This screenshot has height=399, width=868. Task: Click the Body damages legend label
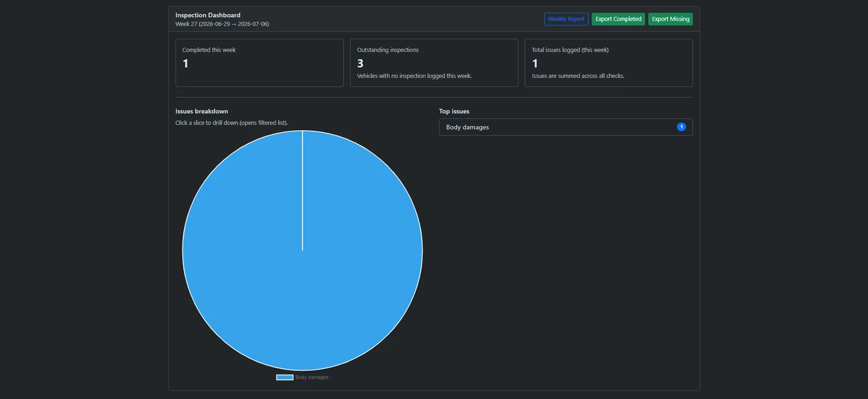tap(312, 377)
